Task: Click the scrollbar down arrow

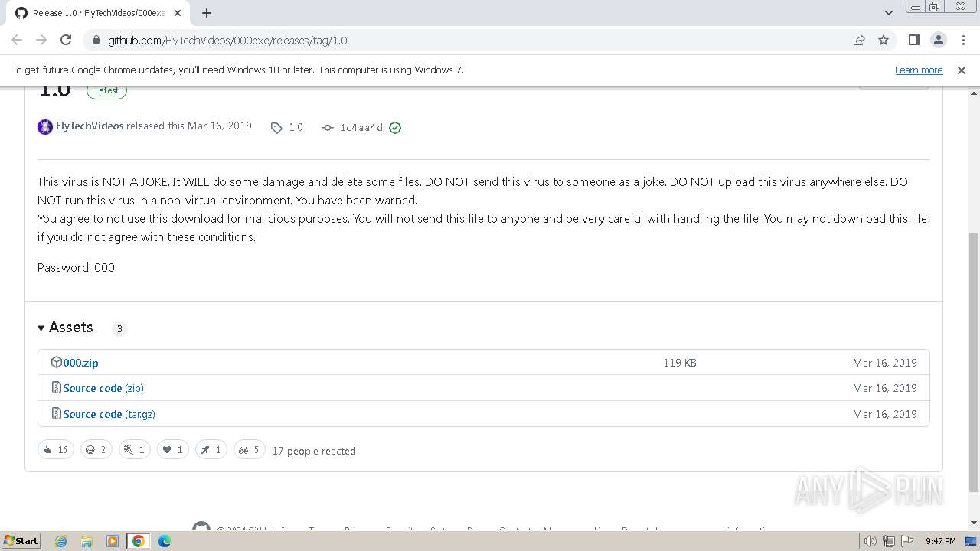Action: [974, 523]
